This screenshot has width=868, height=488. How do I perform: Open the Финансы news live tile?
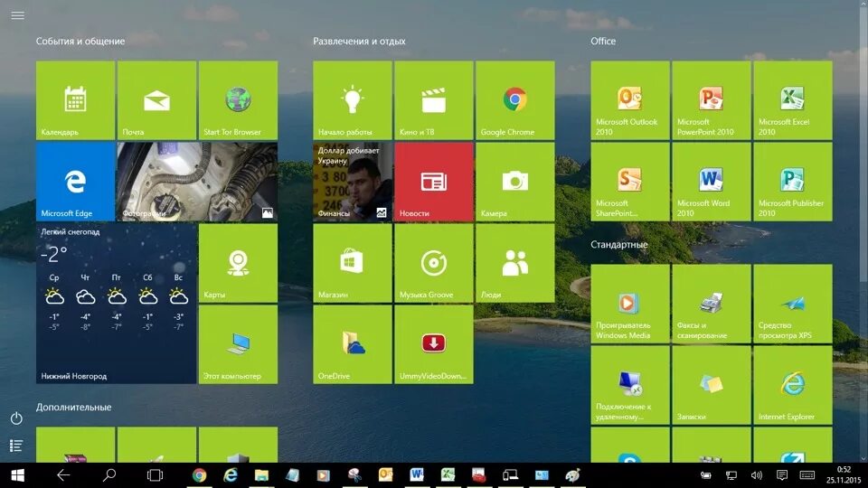tap(353, 182)
